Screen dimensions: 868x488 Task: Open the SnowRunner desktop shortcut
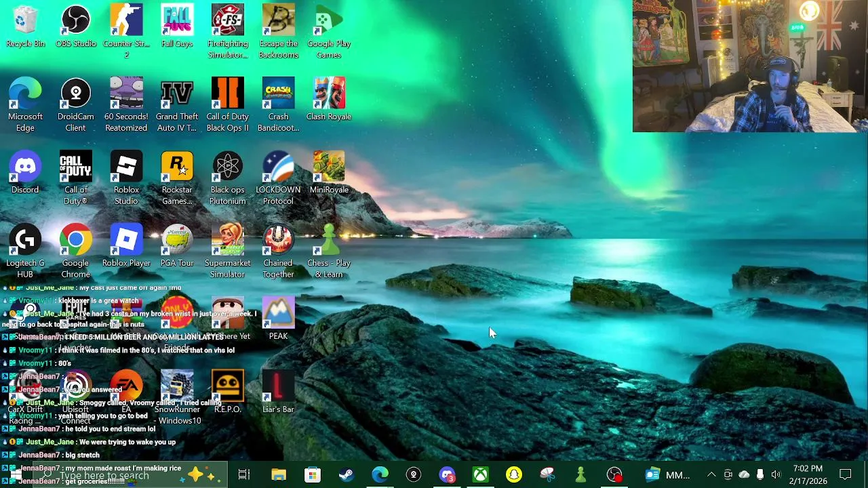pyautogui.click(x=177, y=398)
